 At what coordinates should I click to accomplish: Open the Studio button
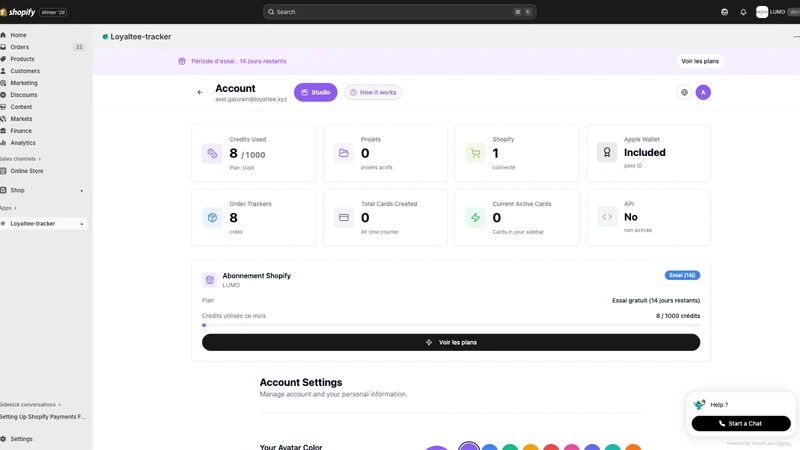315,92
